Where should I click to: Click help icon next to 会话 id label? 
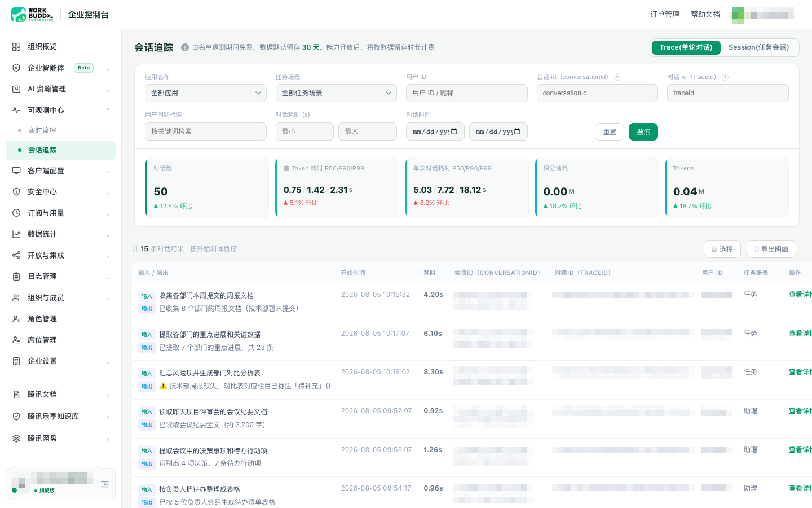point(617,77)
